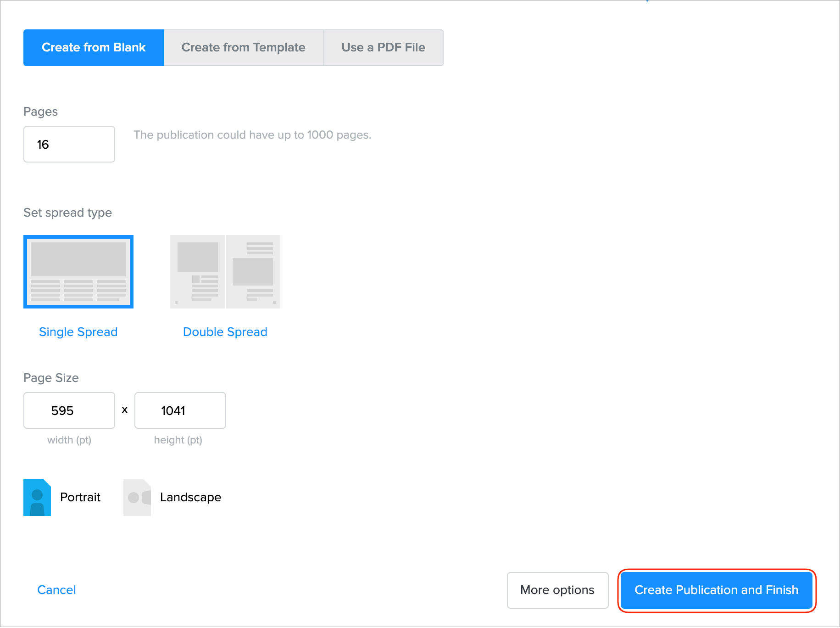The width and height of the screenshot is (840, 628).
Task: Pick Landscape by clicking its text label
Action: [190, 497]
